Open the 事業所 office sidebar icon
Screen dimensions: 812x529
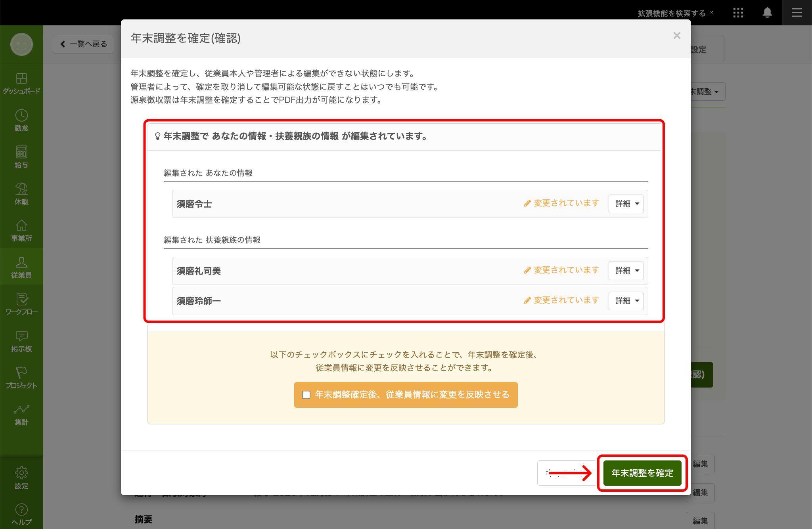point(21,231)
